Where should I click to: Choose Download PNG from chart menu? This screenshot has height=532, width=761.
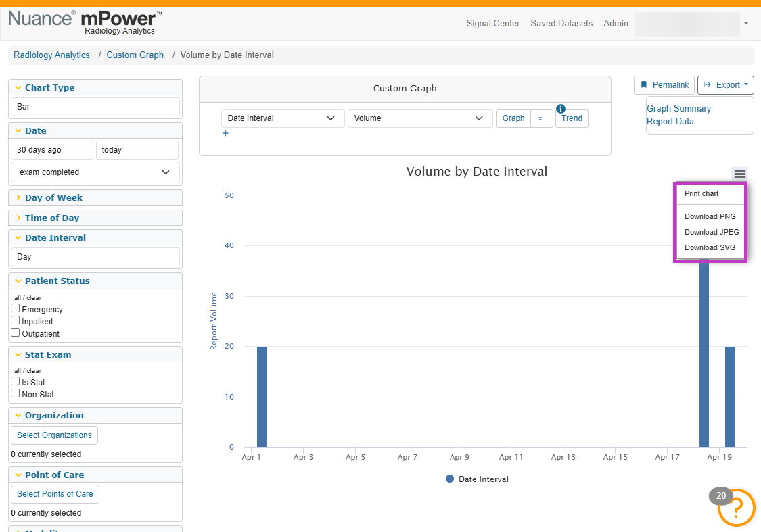click(710, 216)
